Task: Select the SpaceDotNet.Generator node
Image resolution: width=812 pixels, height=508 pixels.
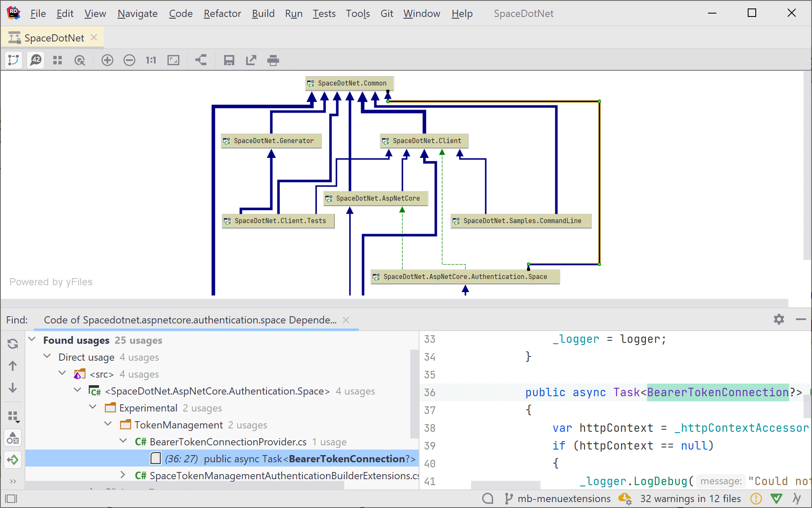Action: pyautogui.click(x=272, y=141)
